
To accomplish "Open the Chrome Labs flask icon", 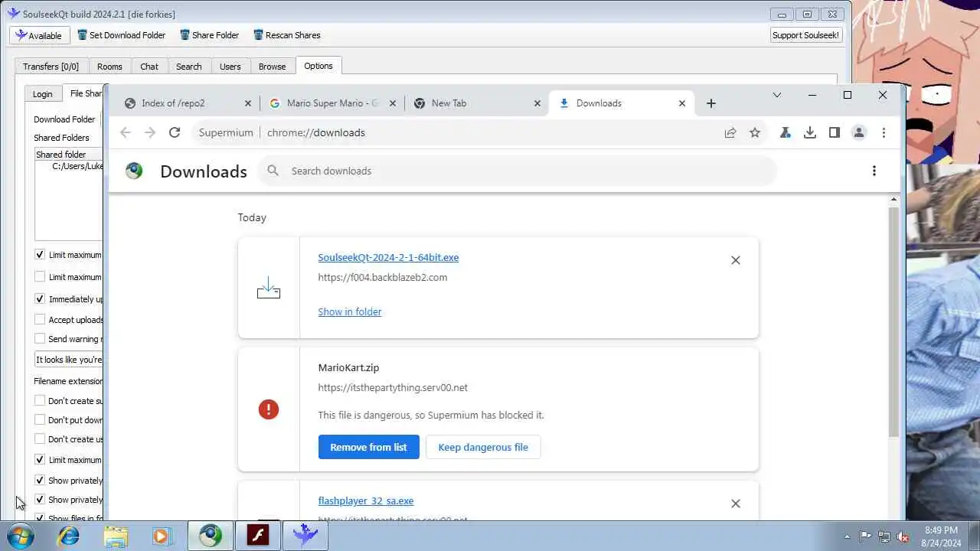I will click(786, 132).
